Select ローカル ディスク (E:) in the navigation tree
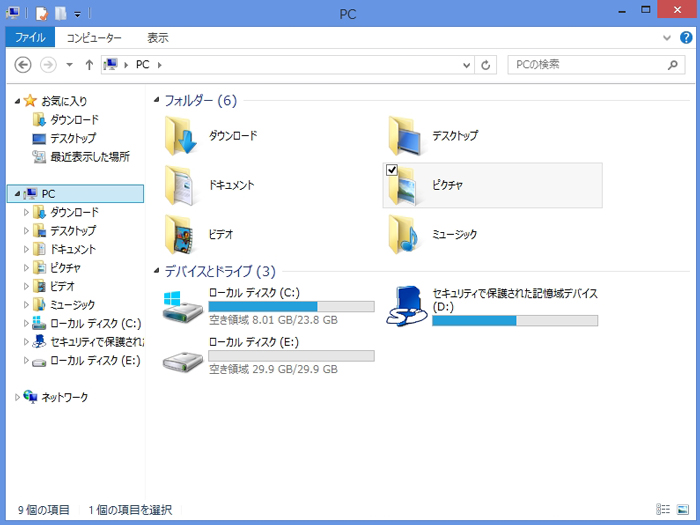 (x=87, y=360)
